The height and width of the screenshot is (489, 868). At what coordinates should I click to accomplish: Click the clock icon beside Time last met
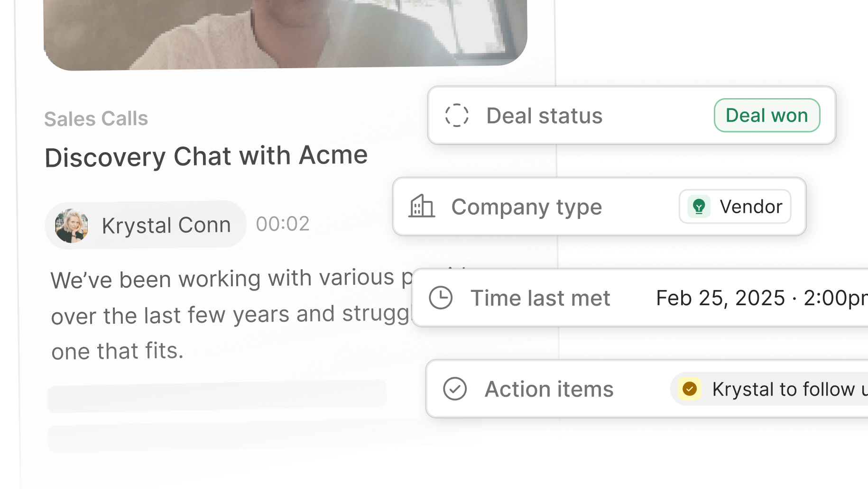click(441, 298)
